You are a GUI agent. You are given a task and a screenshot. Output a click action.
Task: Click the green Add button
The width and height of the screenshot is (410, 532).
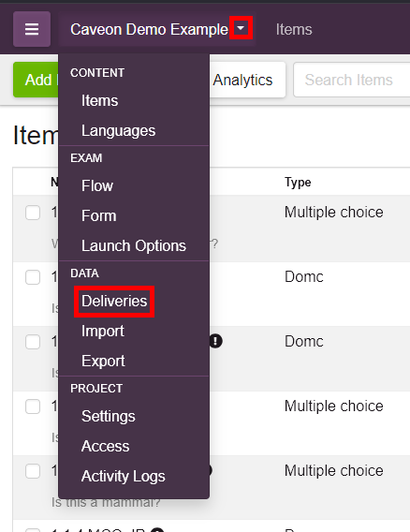[x=37, y=80]
